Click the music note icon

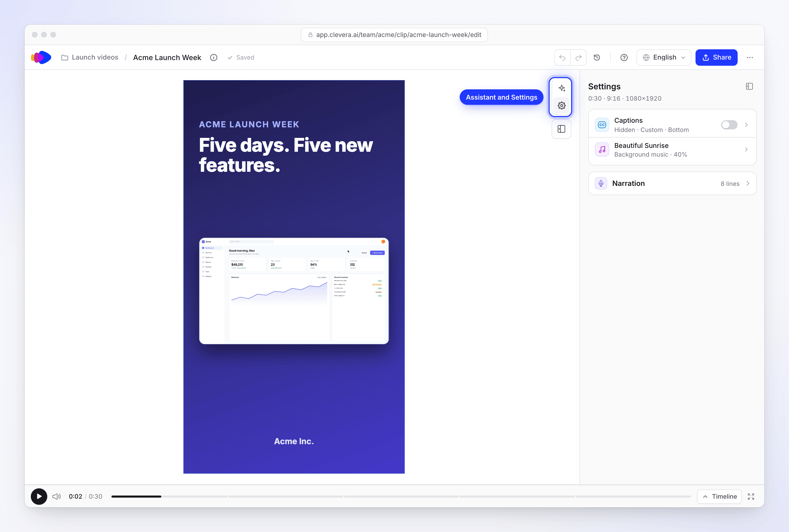click(x=602, y=150)
